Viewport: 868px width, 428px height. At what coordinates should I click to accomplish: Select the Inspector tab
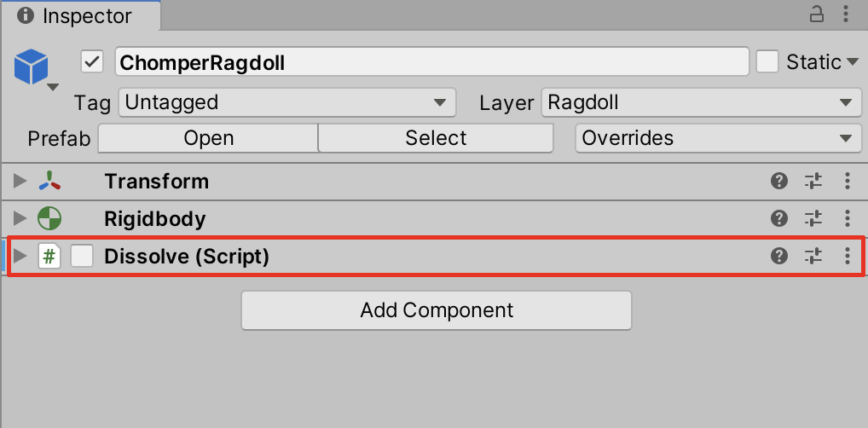(x=77, y=15)
